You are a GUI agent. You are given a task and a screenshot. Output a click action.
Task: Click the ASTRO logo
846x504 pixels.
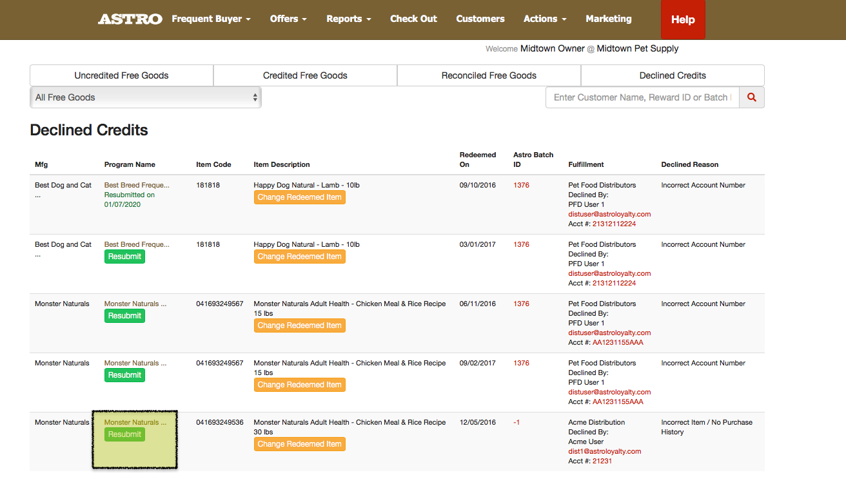(x=130, y=19)
